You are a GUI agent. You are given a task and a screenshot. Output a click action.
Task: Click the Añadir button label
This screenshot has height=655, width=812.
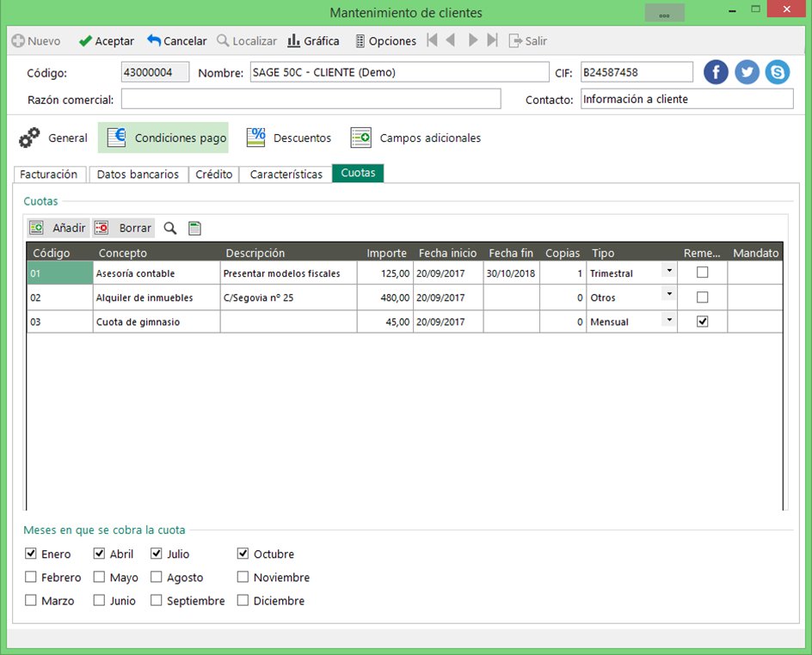[x=69, y=228]
